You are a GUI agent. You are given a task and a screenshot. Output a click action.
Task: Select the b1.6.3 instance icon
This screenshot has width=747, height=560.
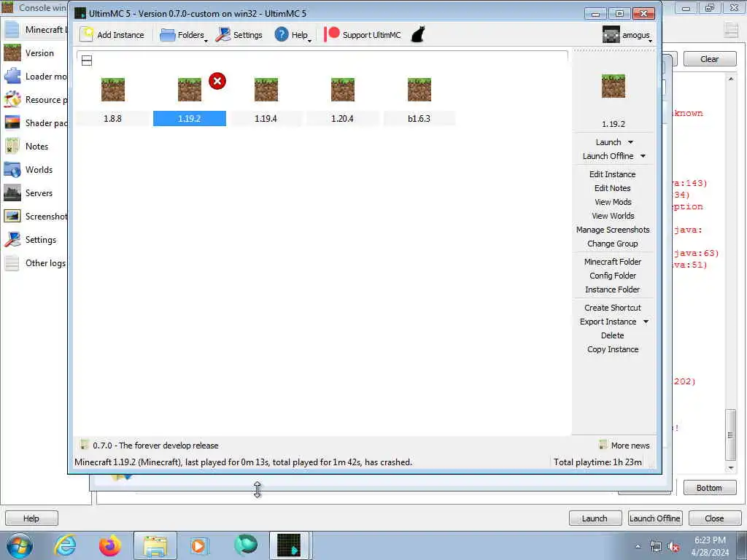(419, 89)
